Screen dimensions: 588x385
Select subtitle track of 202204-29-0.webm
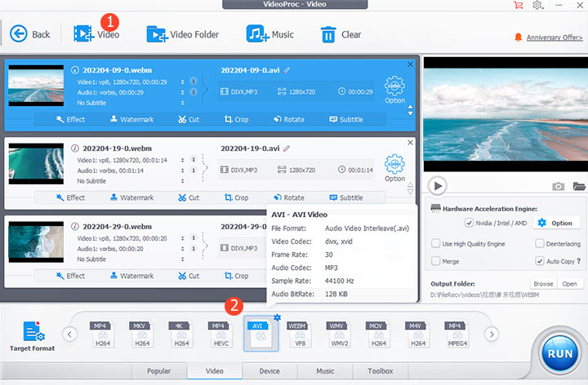183,259
